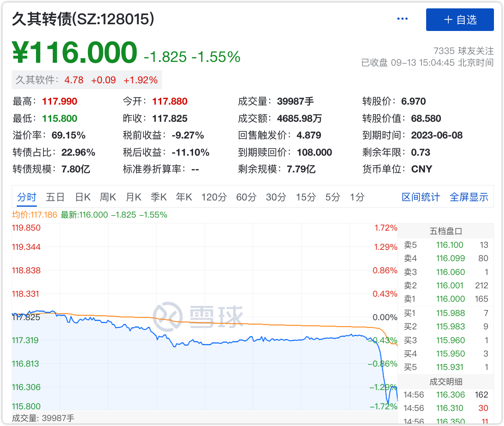Open the 周K candlestick tab

tap(108, 197)
